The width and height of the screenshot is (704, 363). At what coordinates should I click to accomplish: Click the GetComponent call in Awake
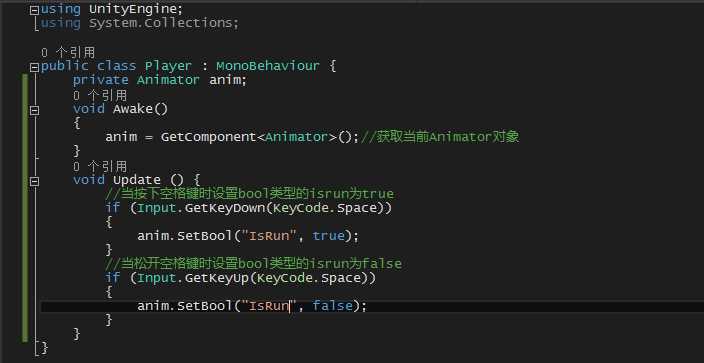pyautogui.click(x=209, y=137)
